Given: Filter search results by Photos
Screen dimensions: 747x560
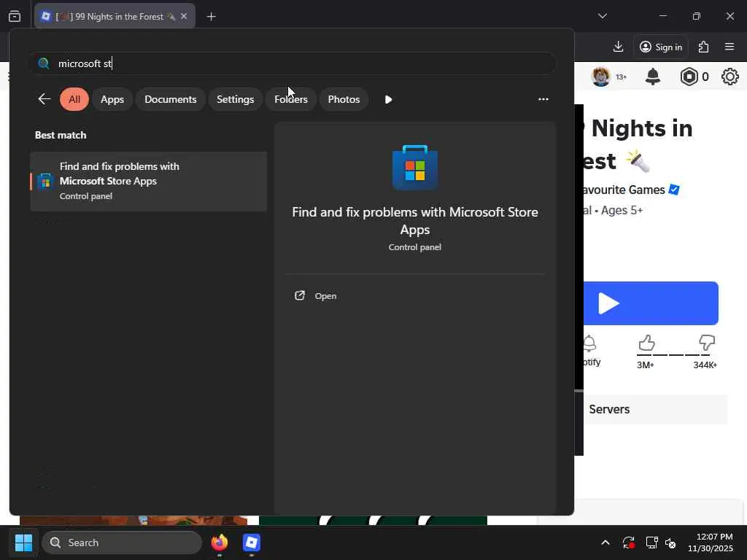Looking at the screenshot, I should pyautogui.click(x=344, y=99).
